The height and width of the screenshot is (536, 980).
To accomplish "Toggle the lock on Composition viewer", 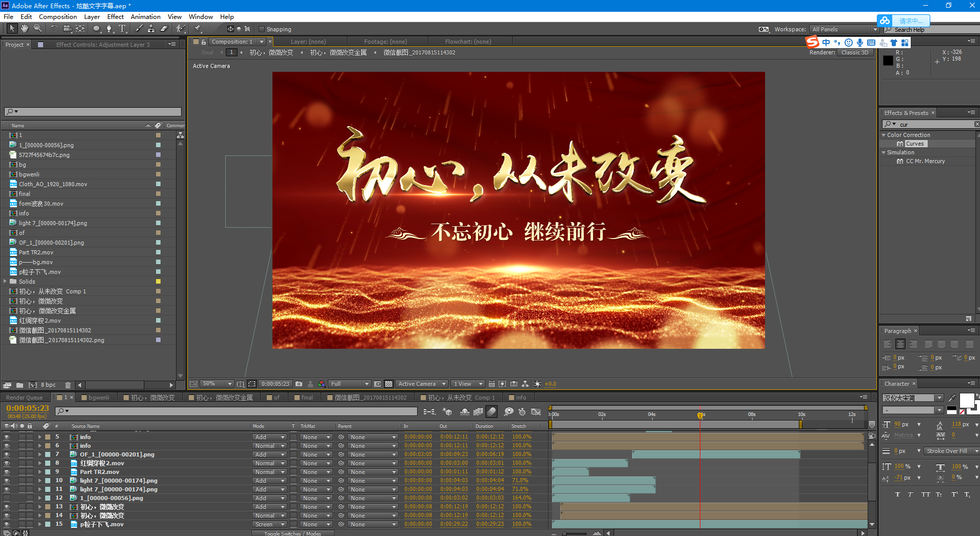I will click(x=204, y=42).
